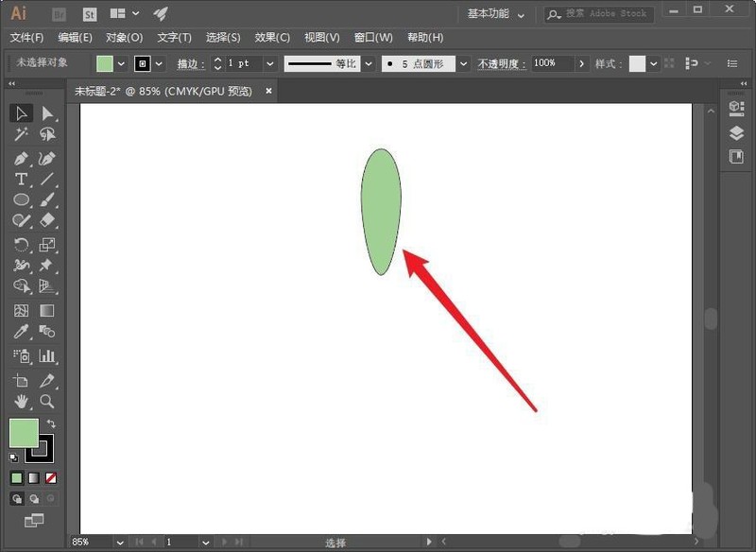Select the Magic Wand tool
The image size is (756, 552).
[21, 134]
